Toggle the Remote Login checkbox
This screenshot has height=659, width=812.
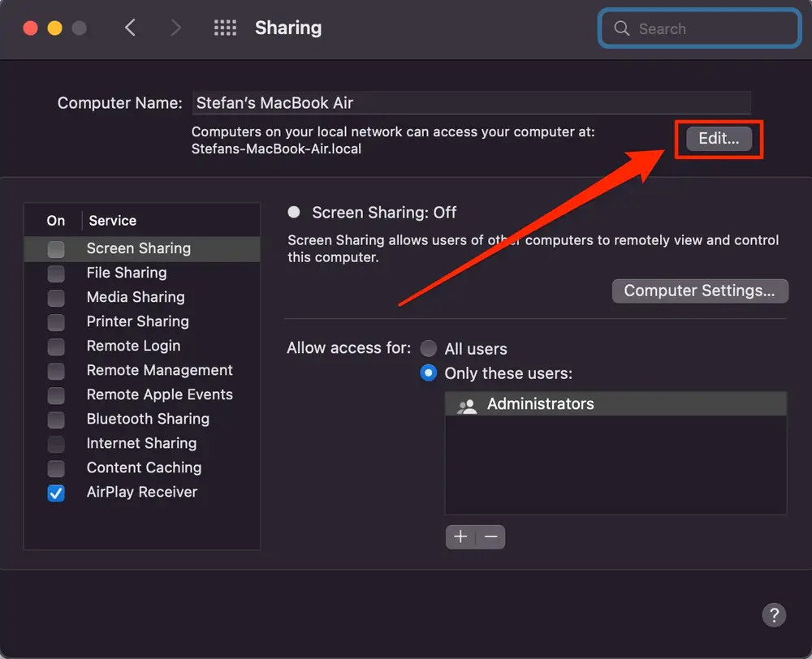[56, 347]
